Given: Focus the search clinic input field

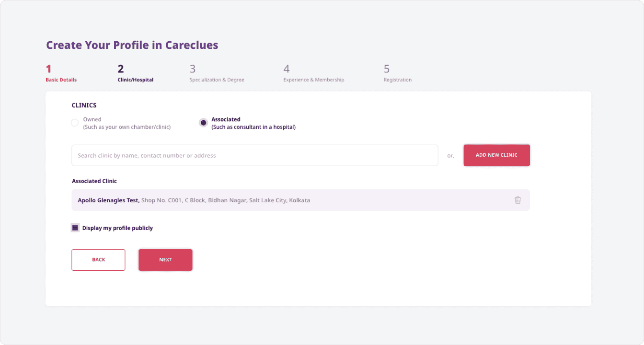Looking at the screenshot, I should click(x=254, y=155).
